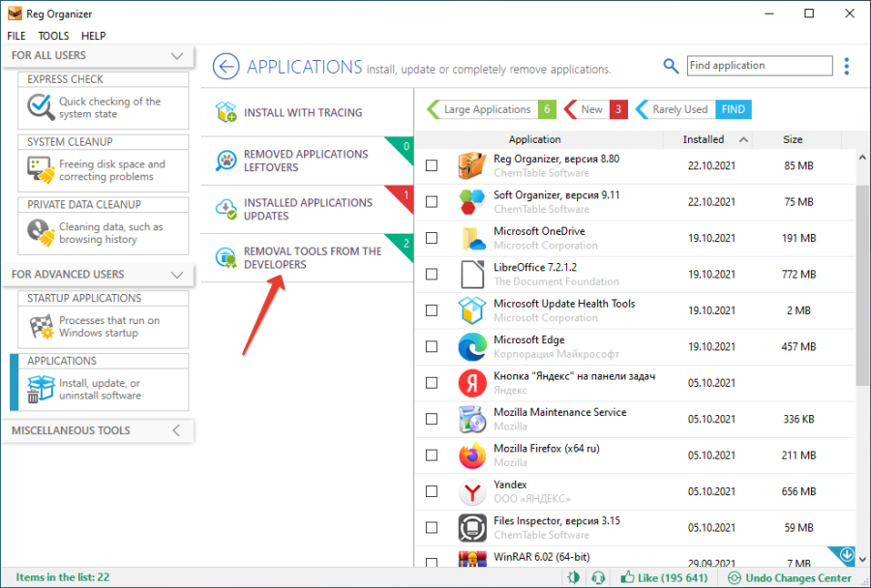Tick the LibreOffice 7.2.1.2 checkbox
The image size is (871, 588).
pyautogui.click(x=432, y=275)
